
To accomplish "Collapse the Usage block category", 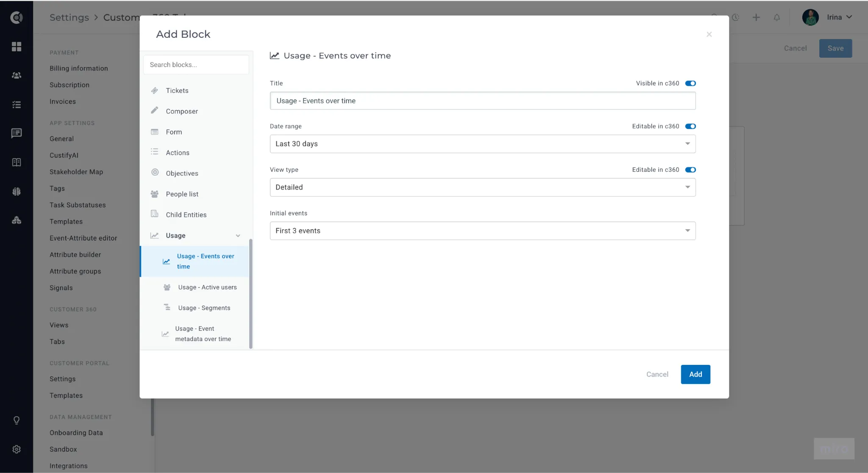I will [238, 236].
